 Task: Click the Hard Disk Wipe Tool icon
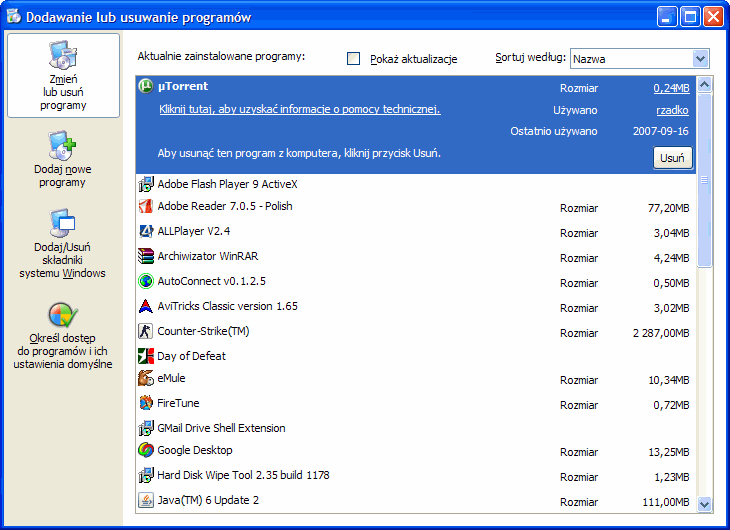146,475
